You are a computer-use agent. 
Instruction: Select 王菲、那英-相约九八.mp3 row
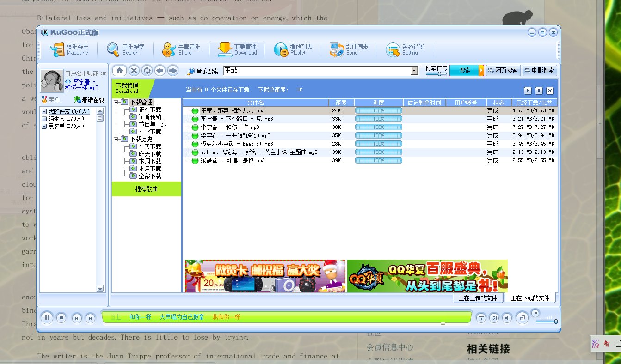pos(370,111)
